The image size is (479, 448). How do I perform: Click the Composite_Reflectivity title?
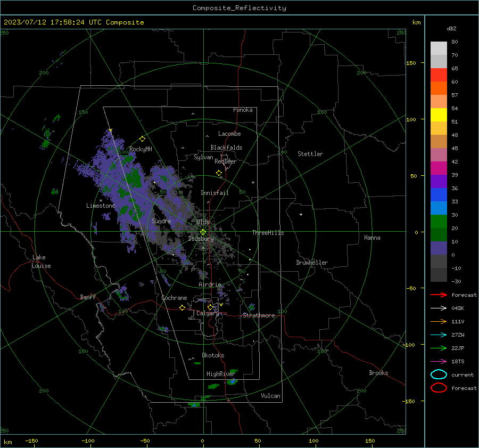[239, 8]
